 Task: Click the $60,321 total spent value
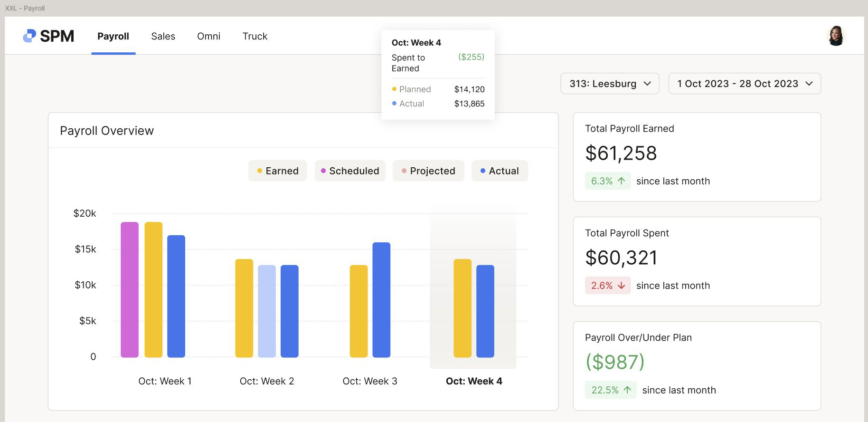pyautogui.click(x=621, y=258)
